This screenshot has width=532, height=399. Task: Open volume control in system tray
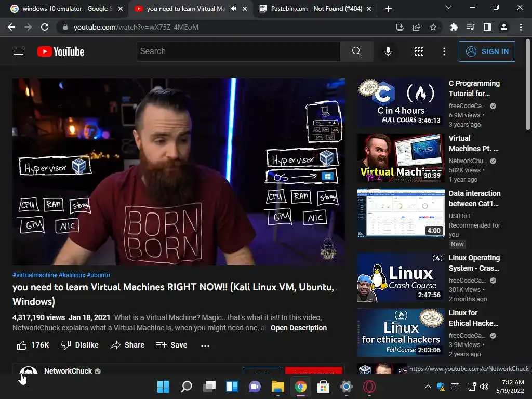(x=484, y=387)
